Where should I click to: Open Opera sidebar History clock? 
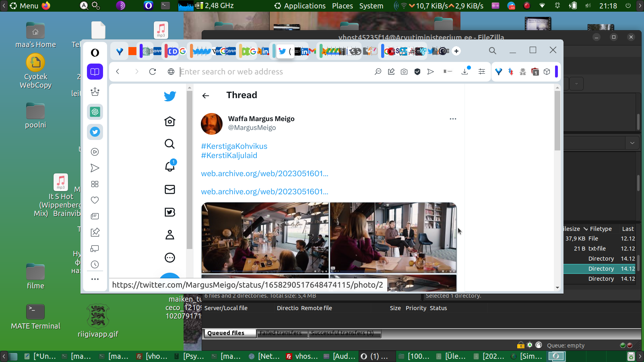(x=95, y=265)
